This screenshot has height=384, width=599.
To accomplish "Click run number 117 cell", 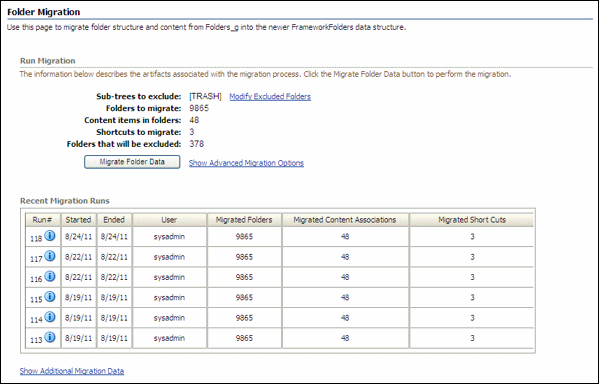I will (x=43, y=257).
